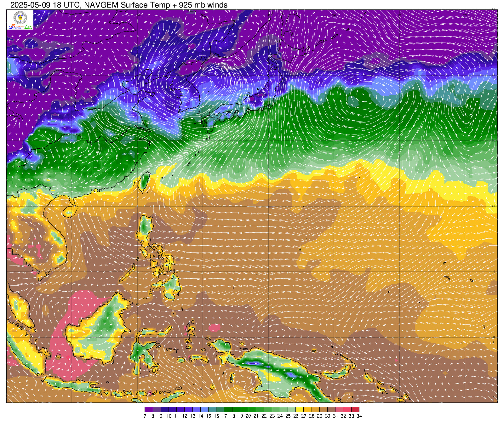The width and height of the screenshot is (504, 422).
Task: Click the colorbar label '34'
Action: [359, 416]
